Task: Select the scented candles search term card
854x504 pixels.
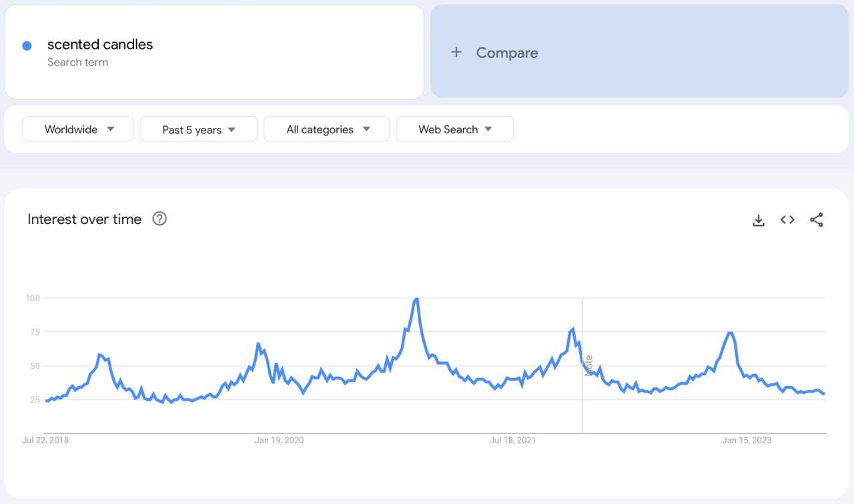Action: click(213, 51)
